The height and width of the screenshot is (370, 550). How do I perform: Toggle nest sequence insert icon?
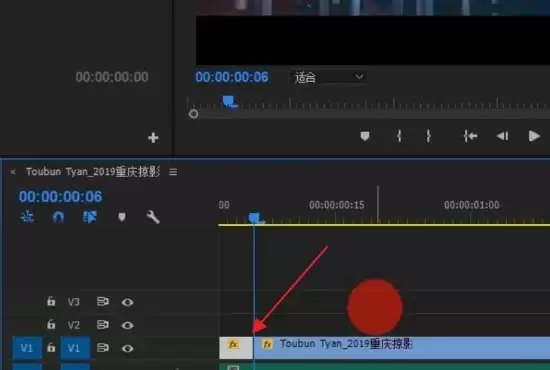27,217
